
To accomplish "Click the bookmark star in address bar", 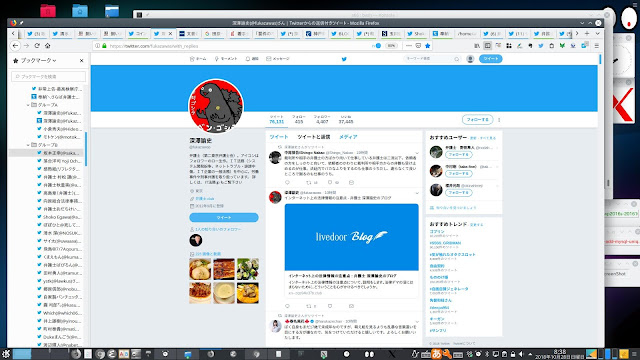I will pyautogui.click(x=428, y=46).
